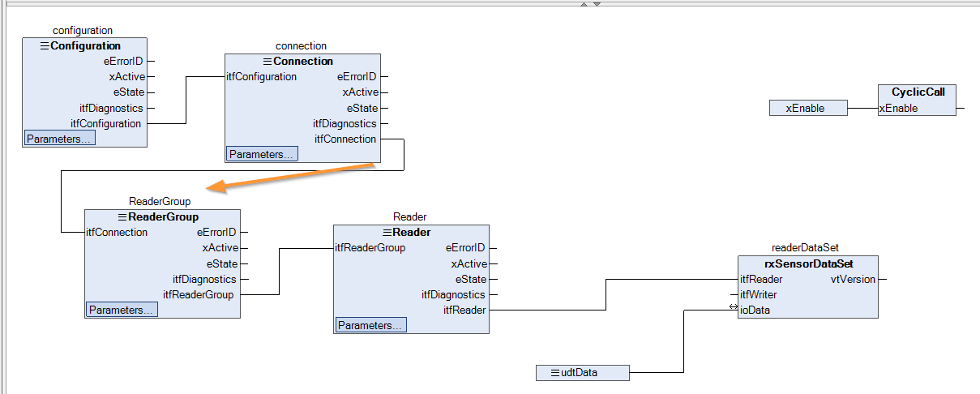Select itfReaderGroup input on Reader block
This screenshot has height=394, width=980.
(x=370, y=248)
